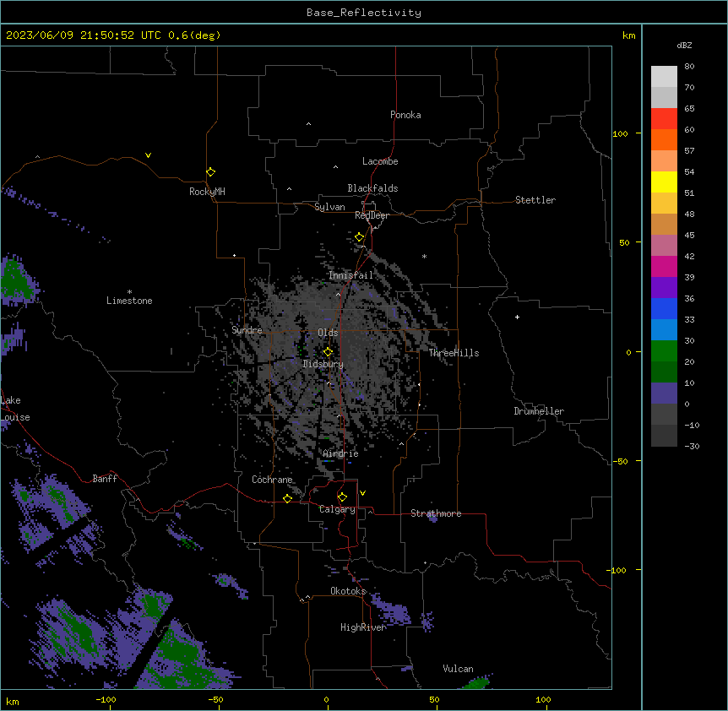Click the Lacombe city label
The width and height of the screenshot is (728, 711).
(380, 161)
